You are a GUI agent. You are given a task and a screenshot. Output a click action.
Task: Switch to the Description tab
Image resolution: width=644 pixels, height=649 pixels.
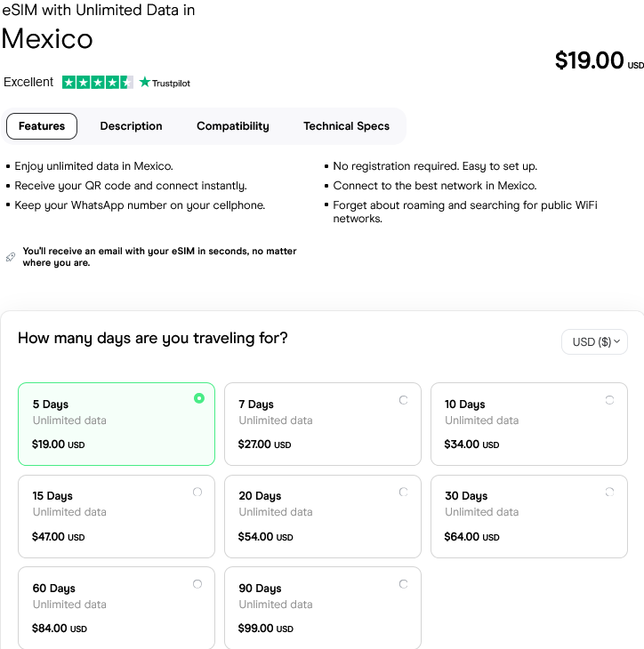point(131,126)
